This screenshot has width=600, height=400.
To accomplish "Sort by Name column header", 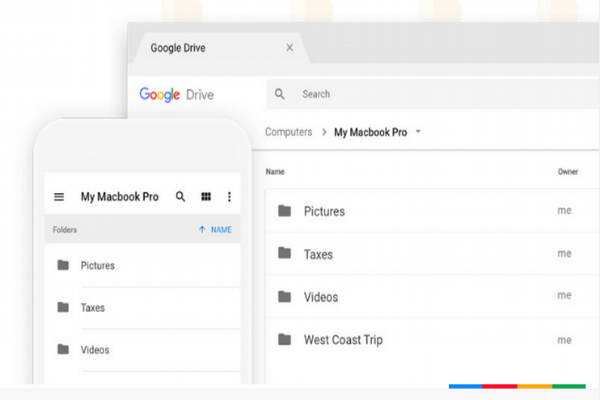I will (275, 171).
